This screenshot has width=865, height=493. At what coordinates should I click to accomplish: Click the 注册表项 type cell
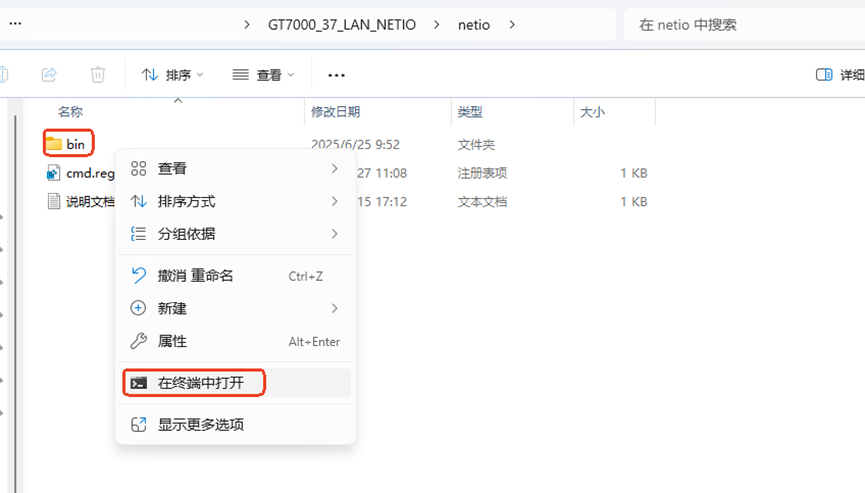coord(482,173)
